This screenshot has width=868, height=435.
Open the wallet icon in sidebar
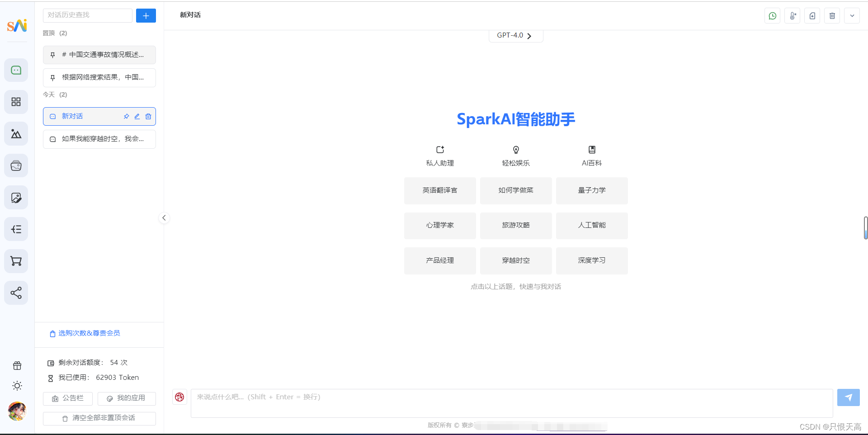[16, 165]
